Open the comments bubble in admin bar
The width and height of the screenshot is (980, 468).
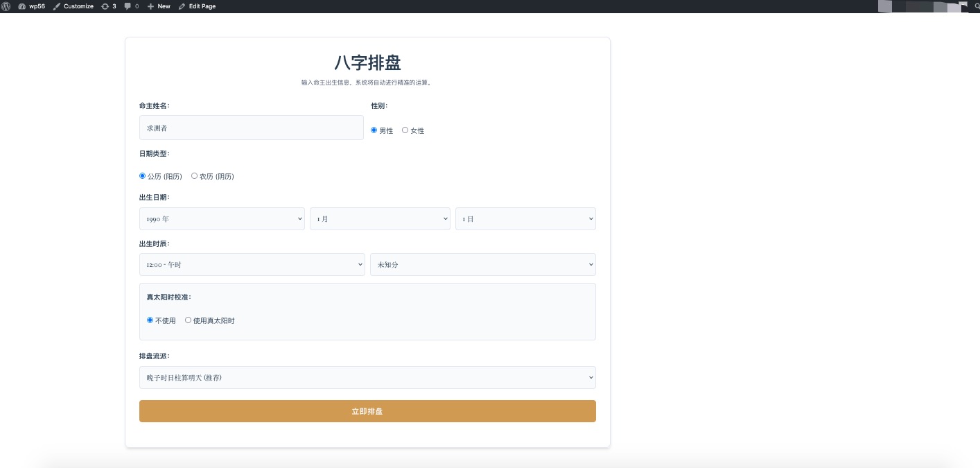(131, 6)
